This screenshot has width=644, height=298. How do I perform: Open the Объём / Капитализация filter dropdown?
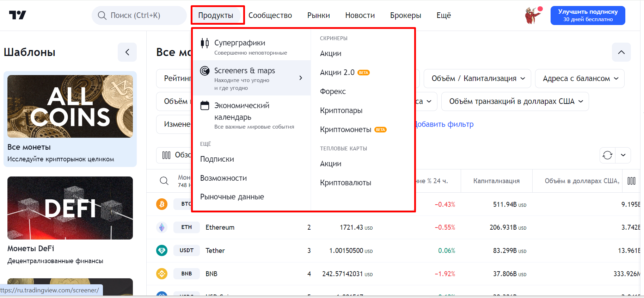477,79
